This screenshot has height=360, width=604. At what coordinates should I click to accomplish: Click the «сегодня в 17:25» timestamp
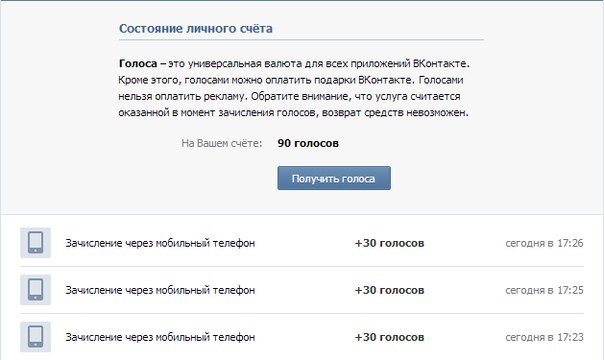544,290
